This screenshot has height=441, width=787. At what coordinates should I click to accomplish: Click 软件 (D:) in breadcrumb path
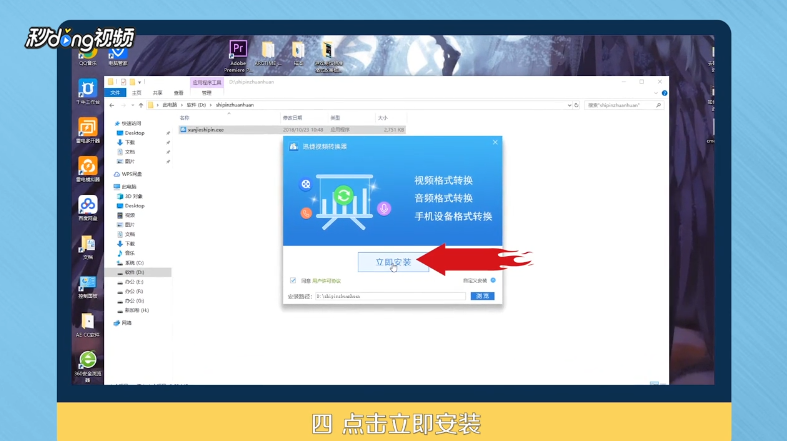pos(196,105)
